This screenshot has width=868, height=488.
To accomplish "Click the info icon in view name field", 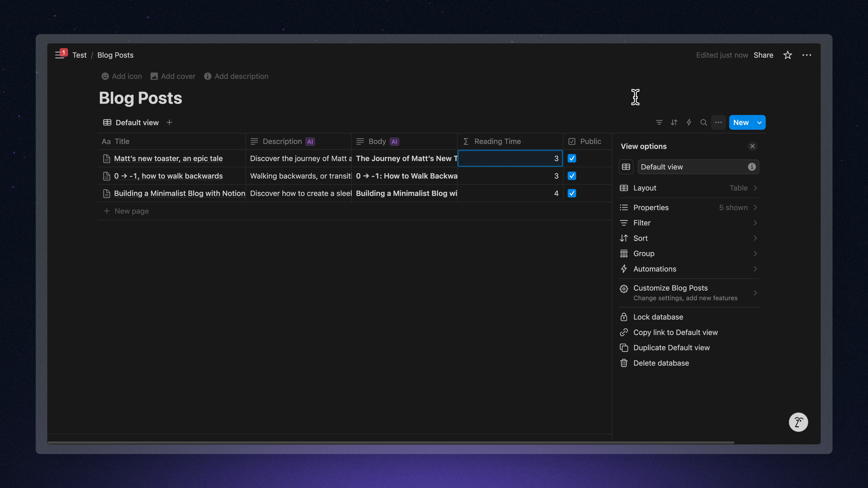I will (x=752, y=167).
